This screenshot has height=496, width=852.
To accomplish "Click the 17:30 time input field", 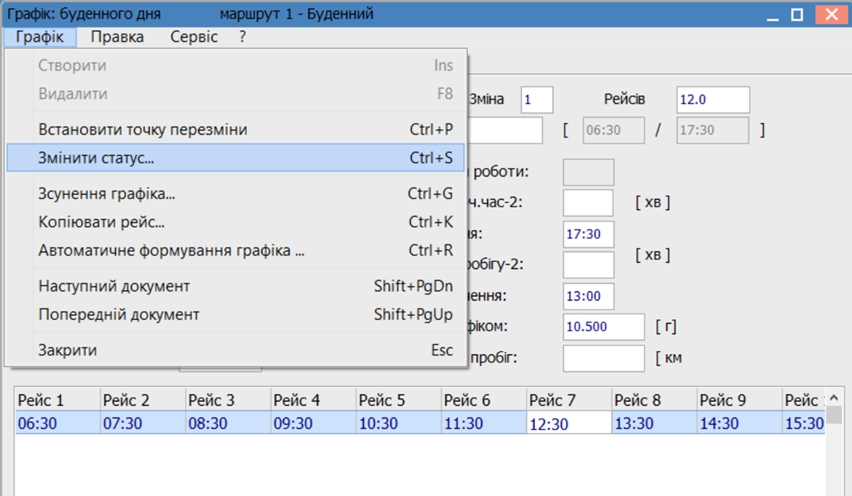I will tap(588, 234).
